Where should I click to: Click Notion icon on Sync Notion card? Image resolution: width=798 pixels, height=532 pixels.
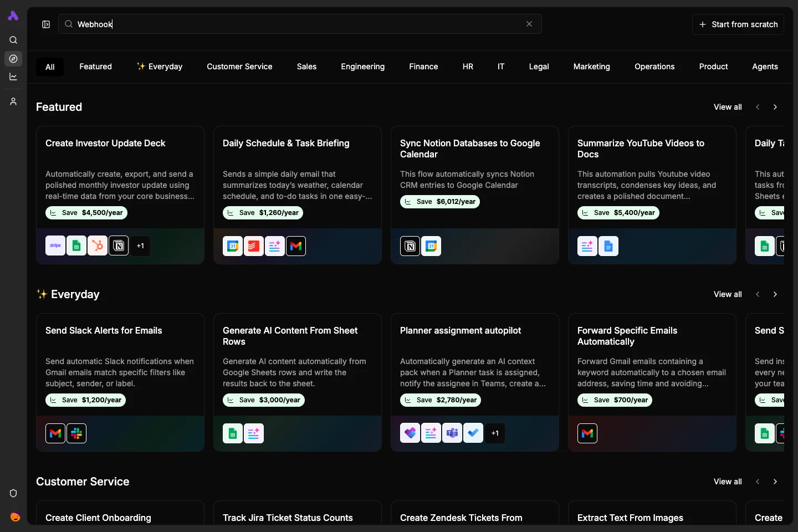(x=410, y=245)
